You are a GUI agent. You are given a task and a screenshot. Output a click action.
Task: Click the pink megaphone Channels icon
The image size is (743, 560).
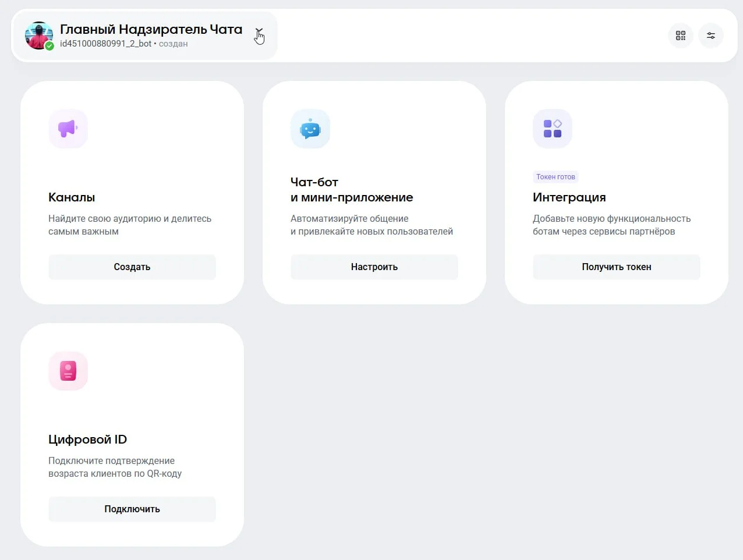point(68,129)
